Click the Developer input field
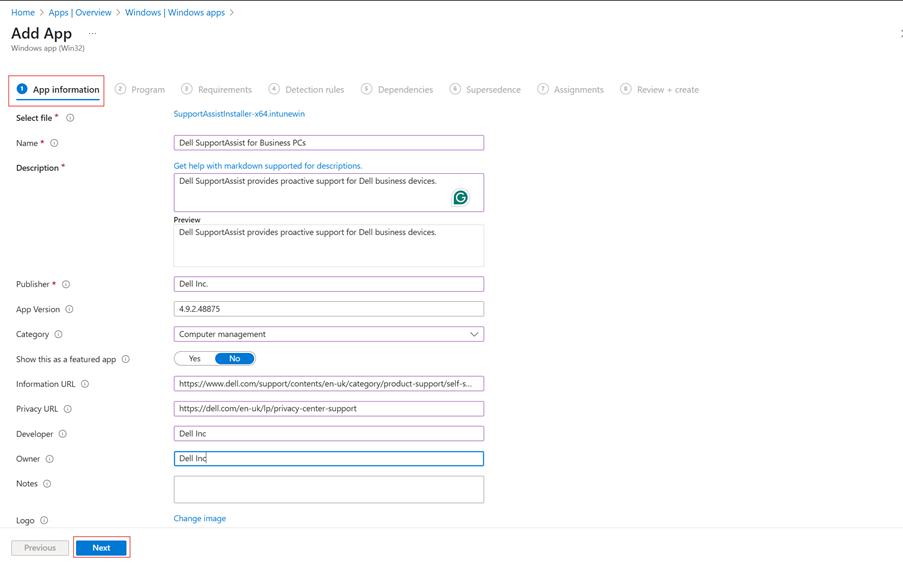903x567 pixels. click(x=329, y=433)
